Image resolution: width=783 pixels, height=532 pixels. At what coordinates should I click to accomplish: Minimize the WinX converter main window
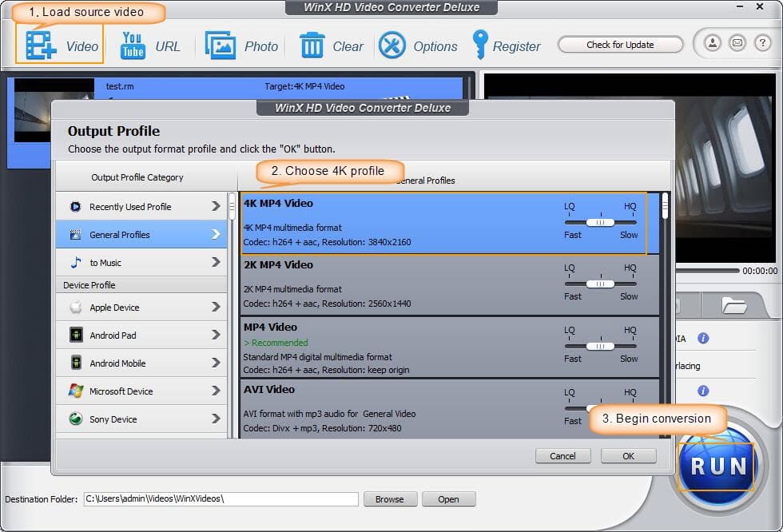tap(740, 6)
